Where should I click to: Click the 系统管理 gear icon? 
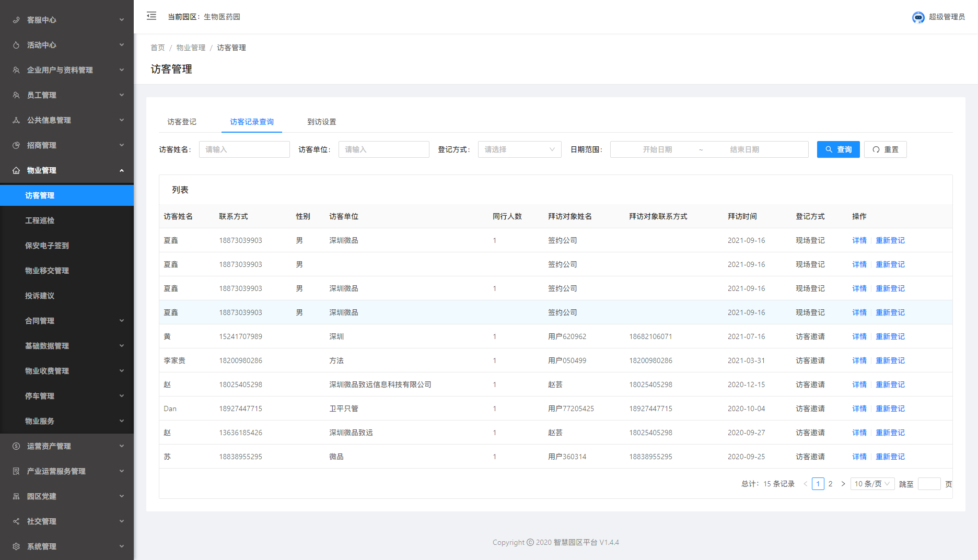pos(16,546)
